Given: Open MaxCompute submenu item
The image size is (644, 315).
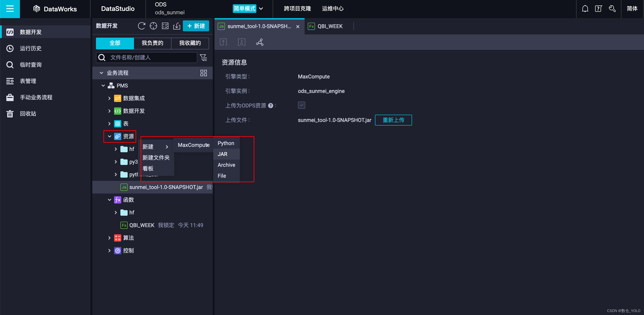Looking at the screenshot, I should coord(193,145).
